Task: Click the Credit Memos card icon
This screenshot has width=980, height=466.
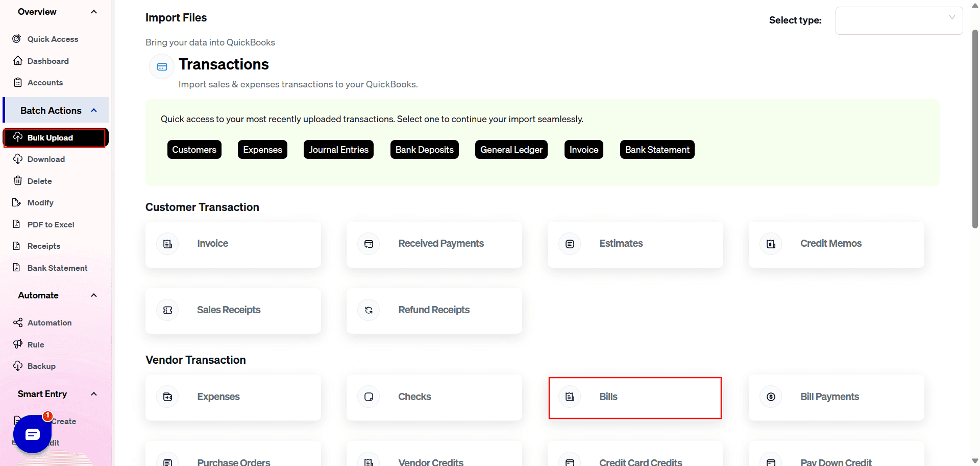Action: coord(771,244)
